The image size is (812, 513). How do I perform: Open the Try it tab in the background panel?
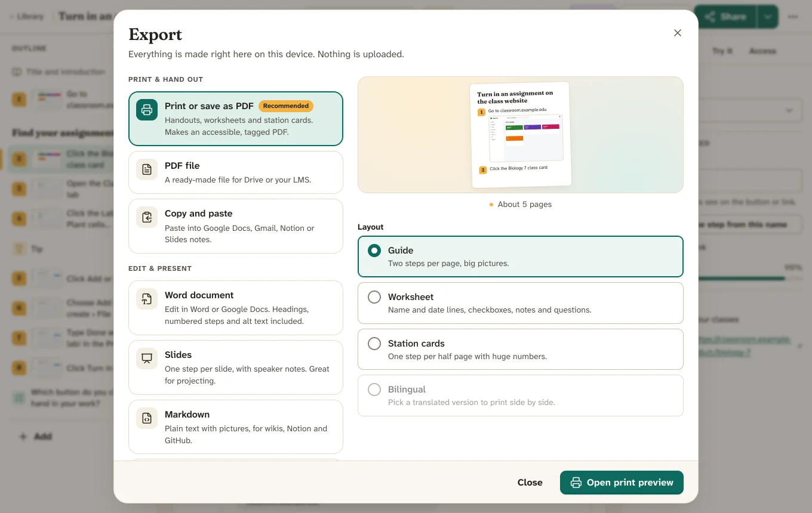(722, 51)
